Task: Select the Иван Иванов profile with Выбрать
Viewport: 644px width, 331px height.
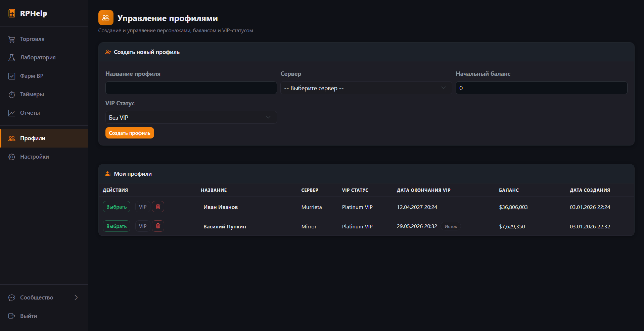Action: (x=117, y=207)
